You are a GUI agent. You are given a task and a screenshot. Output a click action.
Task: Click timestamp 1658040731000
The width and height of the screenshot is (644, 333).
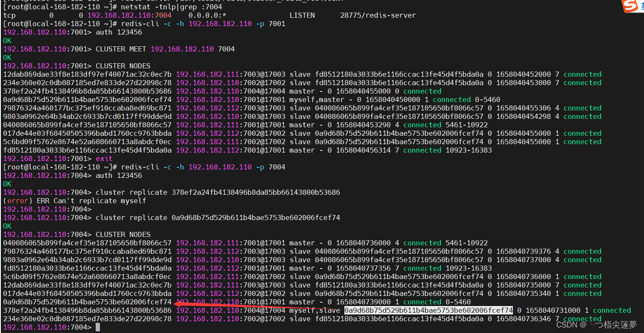(553, 310)
